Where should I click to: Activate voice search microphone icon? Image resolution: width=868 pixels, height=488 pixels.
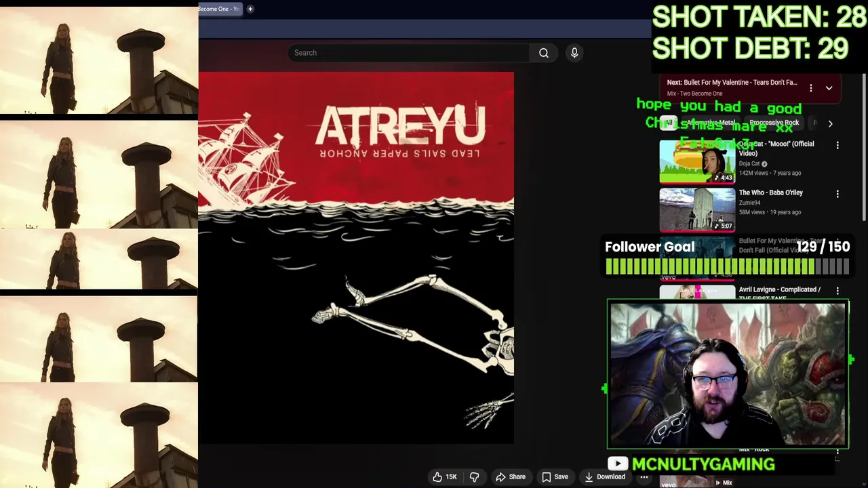pos(574,53)
